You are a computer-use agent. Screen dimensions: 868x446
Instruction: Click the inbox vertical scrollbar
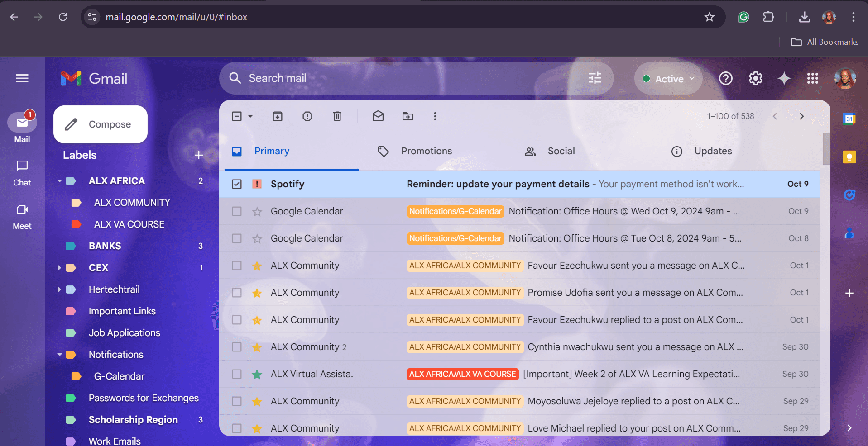tap(826, 149)
